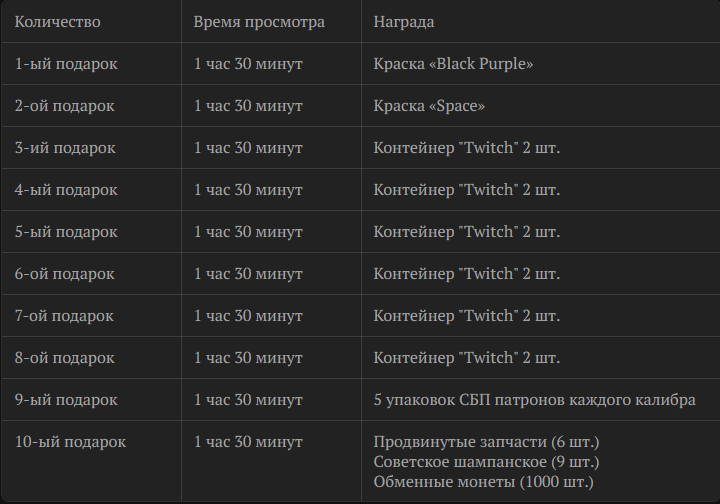This screenshot has height=504, width=720.
Task: Click the 3-ий подарок row label
Action: [x=65, y=148]
